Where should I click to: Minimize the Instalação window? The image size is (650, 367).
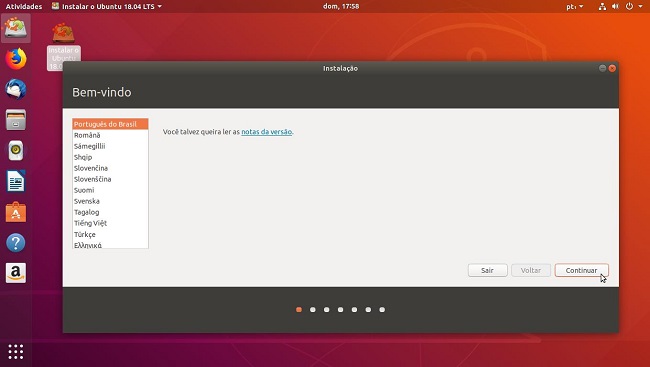pos(602,68)
